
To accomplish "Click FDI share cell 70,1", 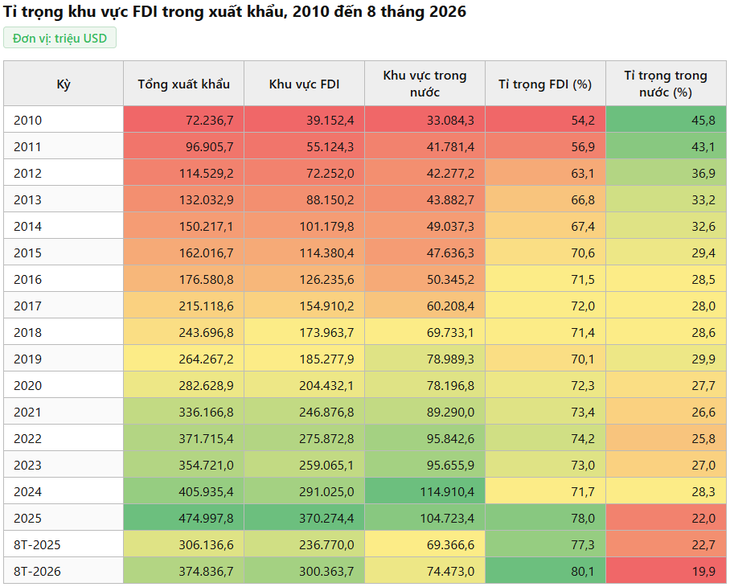I will (545, 359).
